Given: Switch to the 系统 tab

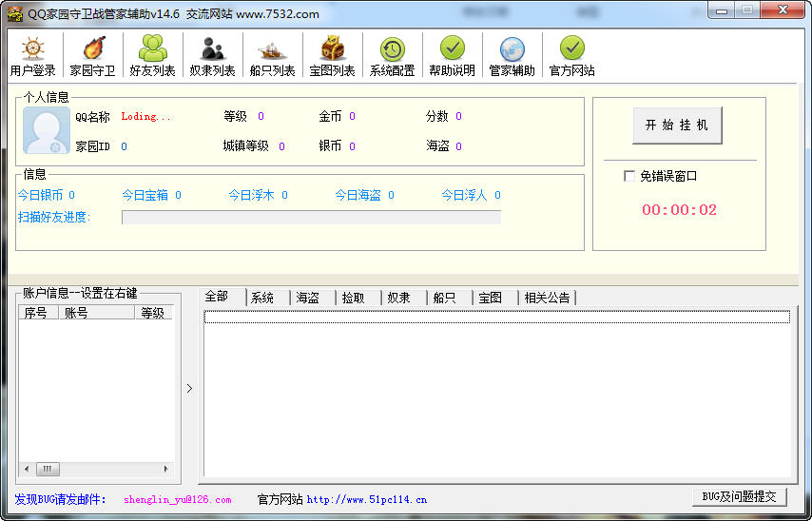Looking at the screenshot, I should (262, 298).
